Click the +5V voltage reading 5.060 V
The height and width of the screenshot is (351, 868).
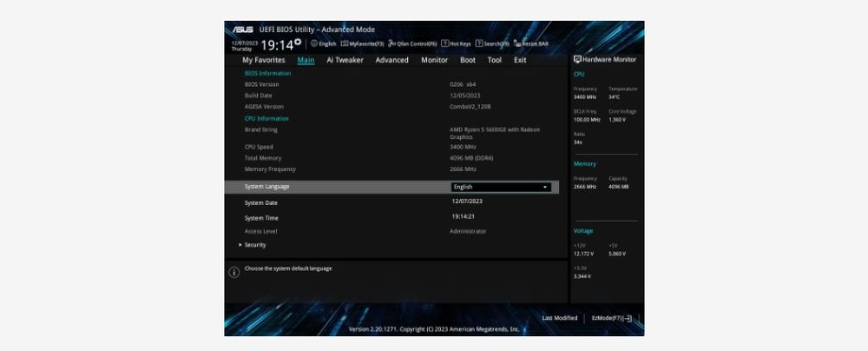(616, 254)
